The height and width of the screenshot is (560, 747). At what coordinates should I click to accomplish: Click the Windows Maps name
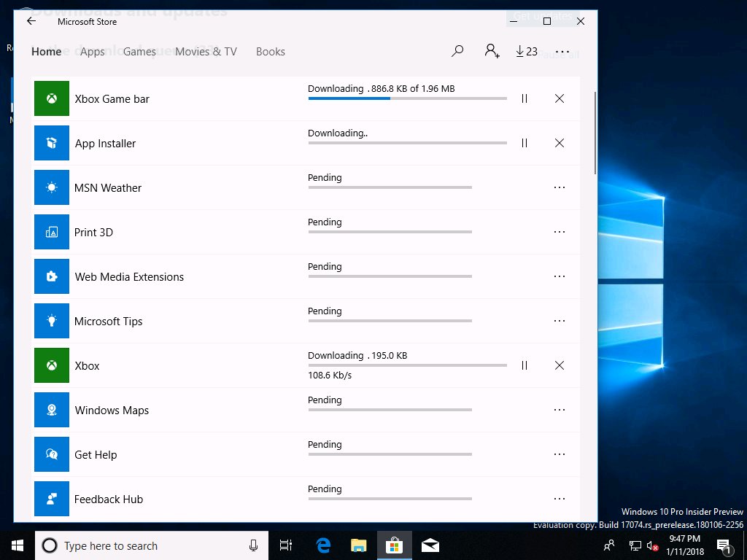point(112,411)
